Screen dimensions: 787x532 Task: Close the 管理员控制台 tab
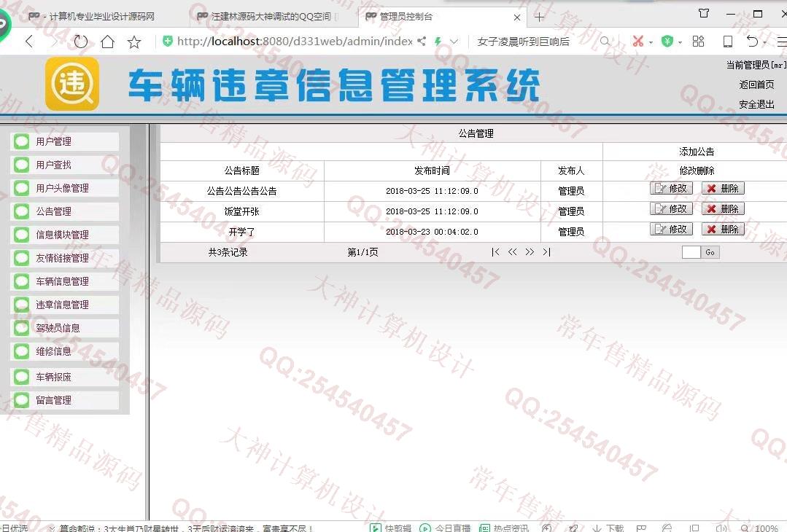[x=517, y=17]
